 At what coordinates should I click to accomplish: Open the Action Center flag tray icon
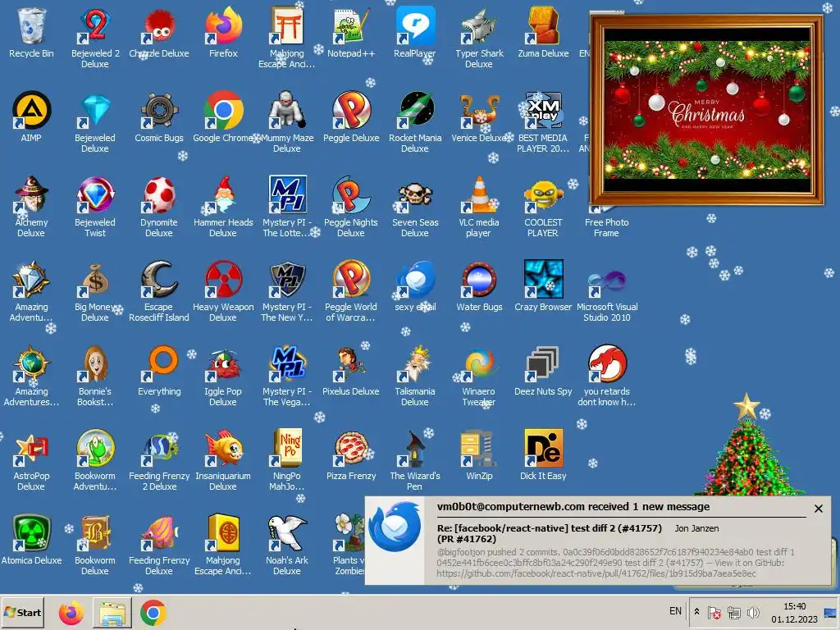714,612
